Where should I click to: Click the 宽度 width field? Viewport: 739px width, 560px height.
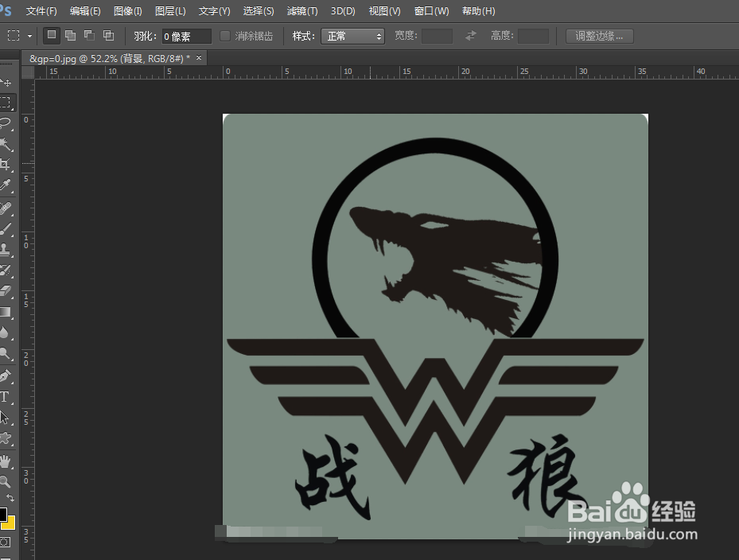(x=437, y=36)
